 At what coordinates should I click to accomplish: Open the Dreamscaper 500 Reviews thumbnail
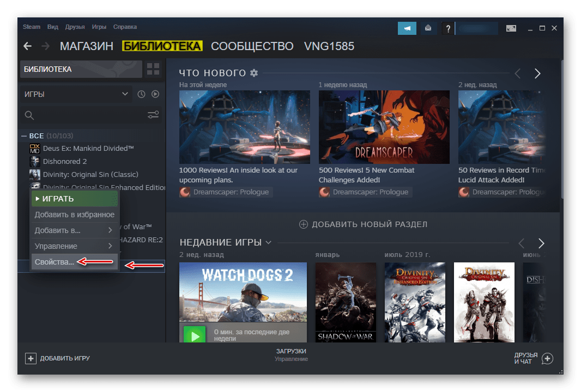(x=384, y=127)
